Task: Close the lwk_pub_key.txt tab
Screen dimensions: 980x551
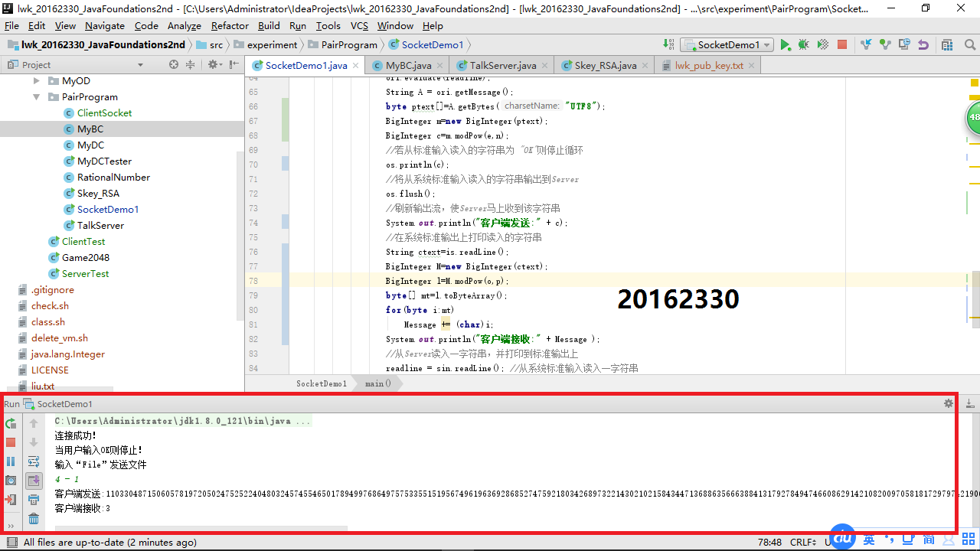Action: [x=751, y=66]
